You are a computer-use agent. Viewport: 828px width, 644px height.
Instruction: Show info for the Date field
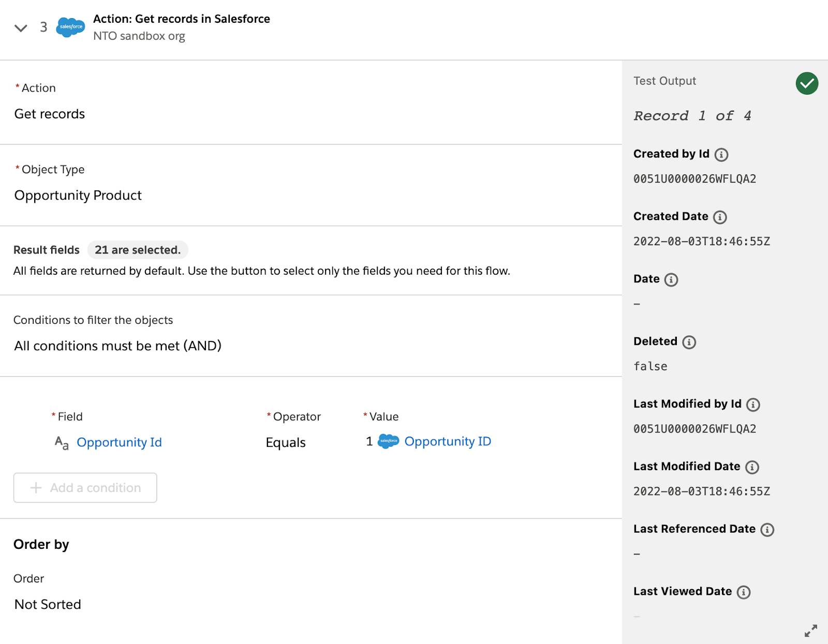(x=671, y=280)
